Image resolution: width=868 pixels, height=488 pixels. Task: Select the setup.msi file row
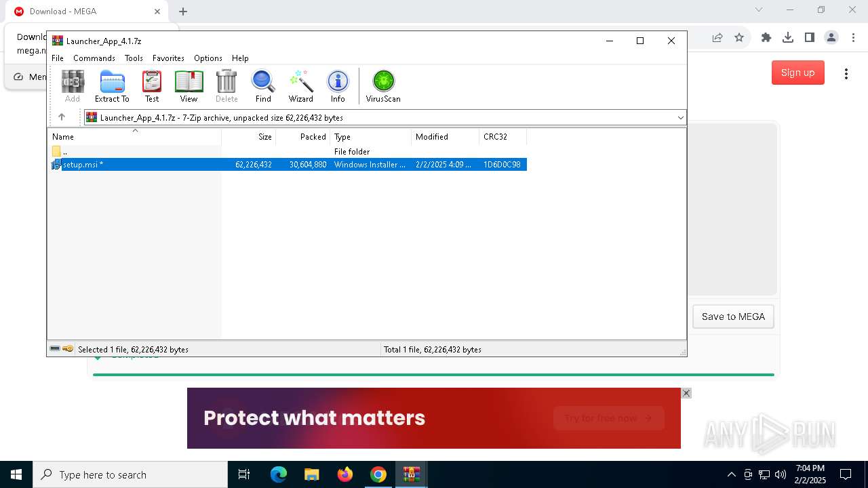point(288,165)
